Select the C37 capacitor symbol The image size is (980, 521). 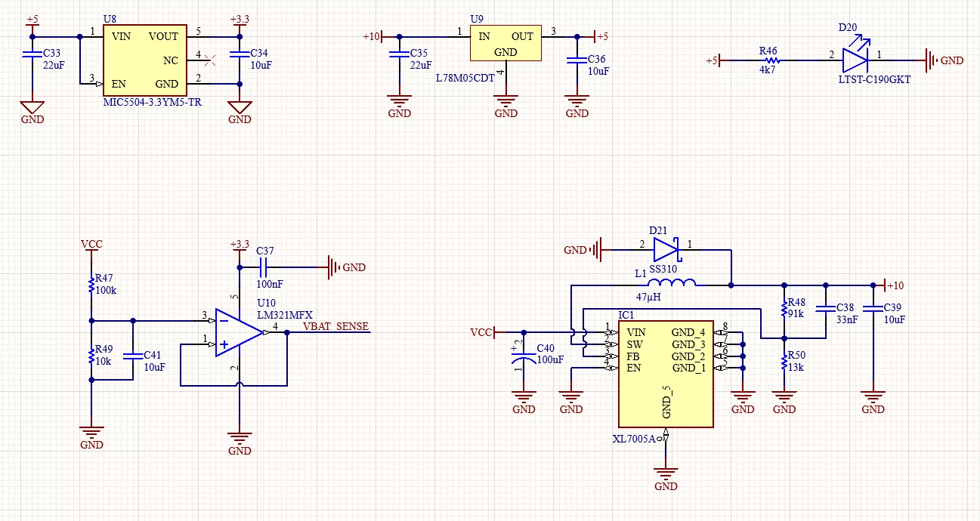(264, 267)
